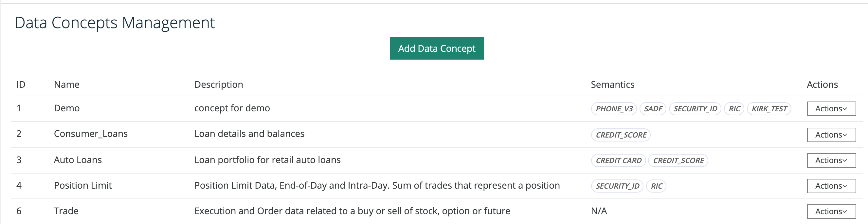Open Actions dropdown for Demo row
This screenshot has width=868, height=224.
tap(831, 109)
